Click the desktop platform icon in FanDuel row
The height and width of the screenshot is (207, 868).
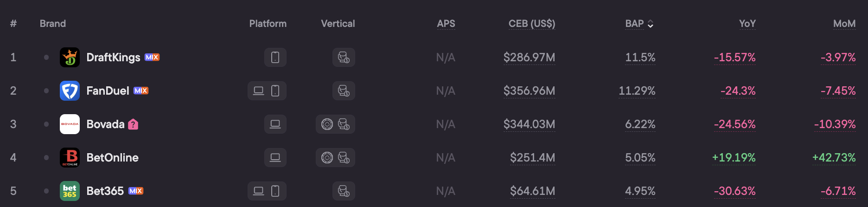(x=259, y=91)
